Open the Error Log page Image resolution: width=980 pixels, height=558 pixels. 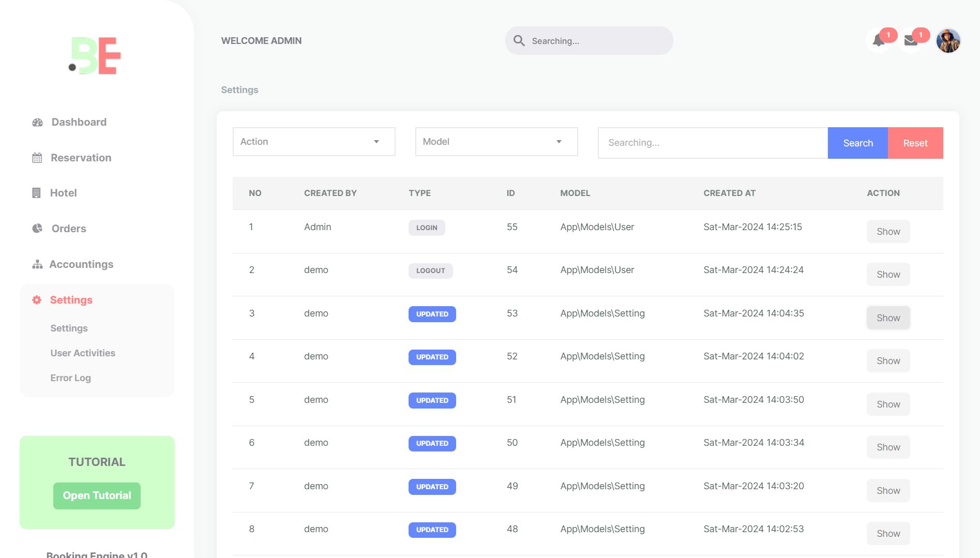point(70,378)
